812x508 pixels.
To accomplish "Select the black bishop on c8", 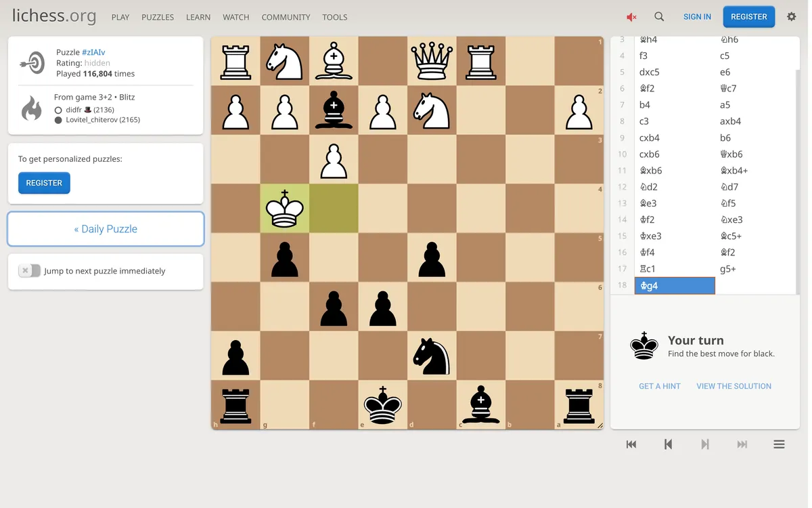I will (481, 404).
